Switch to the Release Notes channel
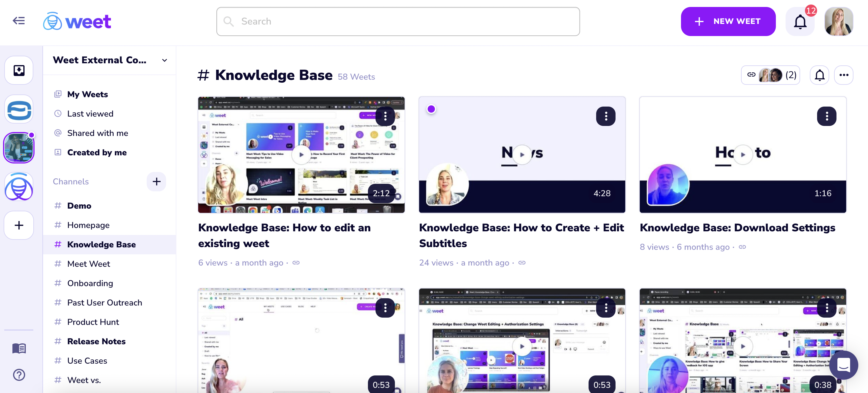The image size is (868, 393). point(96,341)
